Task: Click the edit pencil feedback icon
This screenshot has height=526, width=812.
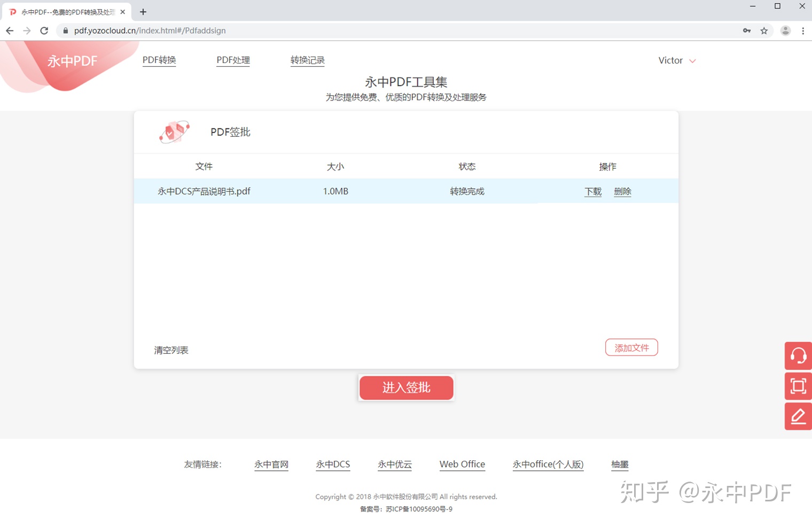Action: click(x=798, y=416)
